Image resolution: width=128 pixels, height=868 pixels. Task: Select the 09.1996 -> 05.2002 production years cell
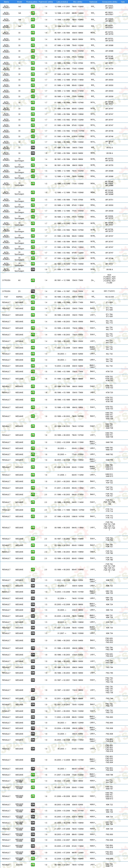click(62, 297)
